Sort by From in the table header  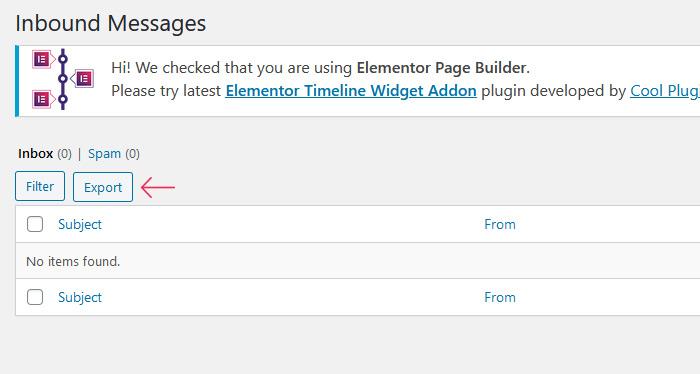[500, 224]
